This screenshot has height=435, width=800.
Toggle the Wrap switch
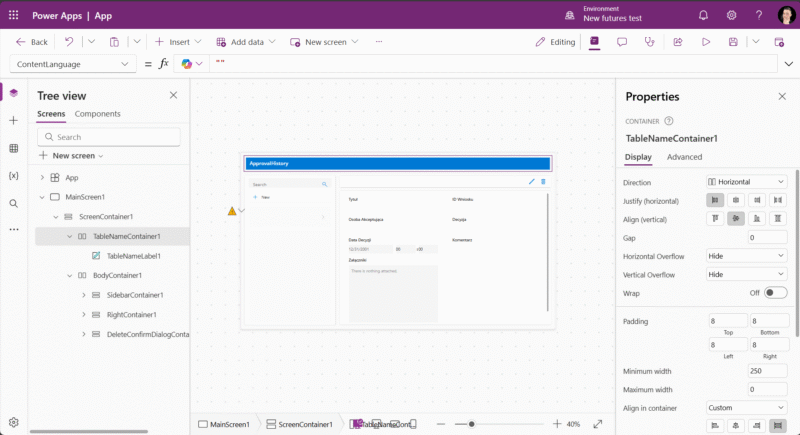pyautogui.click(x=775, y=293)
